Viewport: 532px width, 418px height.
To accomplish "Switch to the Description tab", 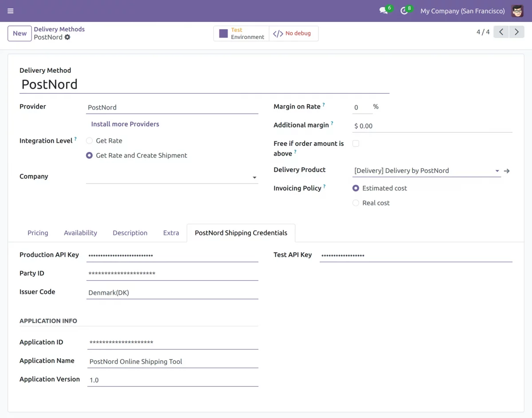I will point(130,233).
